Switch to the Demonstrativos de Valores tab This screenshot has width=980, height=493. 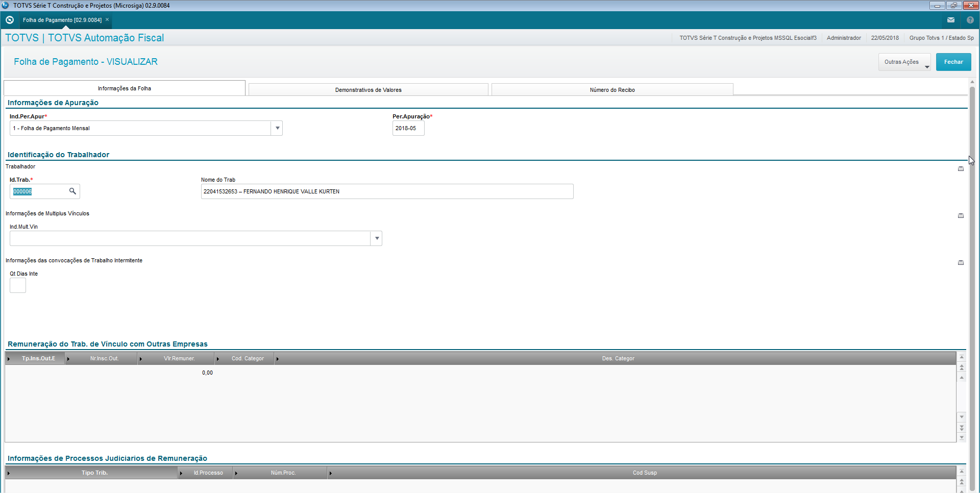tap(369, 90)
